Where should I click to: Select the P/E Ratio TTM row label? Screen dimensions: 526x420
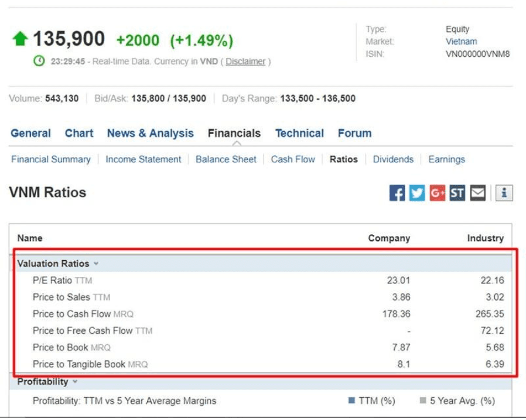tap(63, 280)
